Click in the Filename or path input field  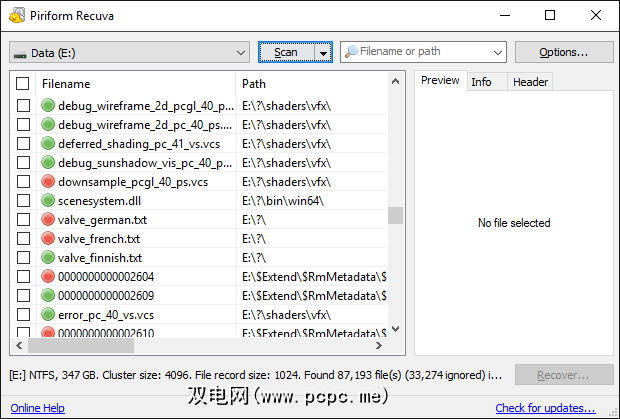(423, 52)
